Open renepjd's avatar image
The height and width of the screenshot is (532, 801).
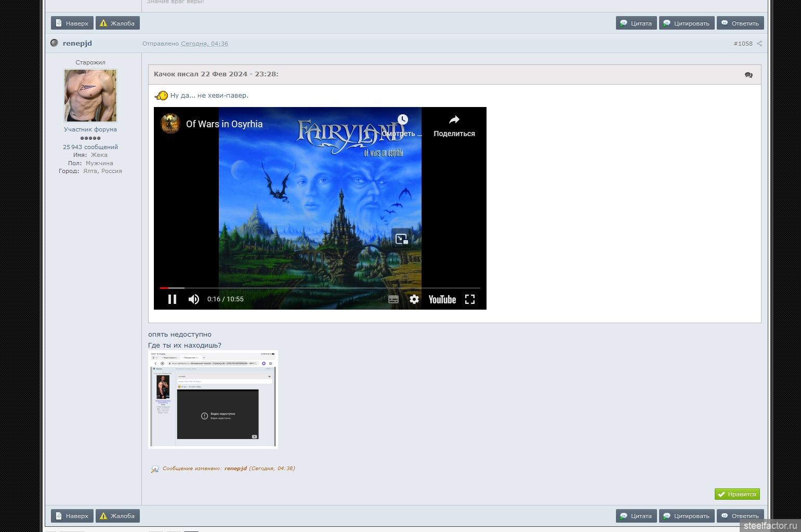click(x=90, y=96)
